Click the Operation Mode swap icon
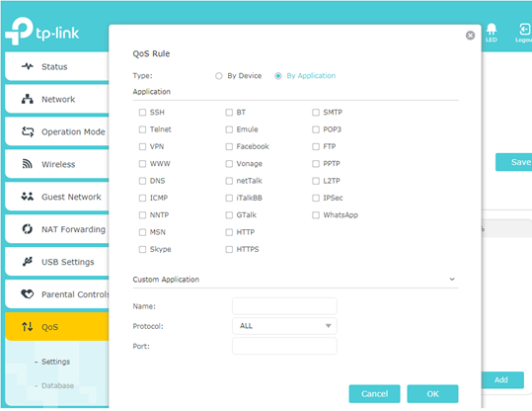 (28, 131)
